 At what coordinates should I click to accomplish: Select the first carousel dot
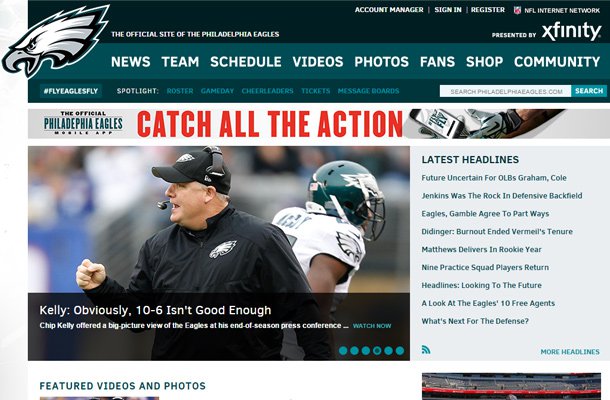pos(343,351)
